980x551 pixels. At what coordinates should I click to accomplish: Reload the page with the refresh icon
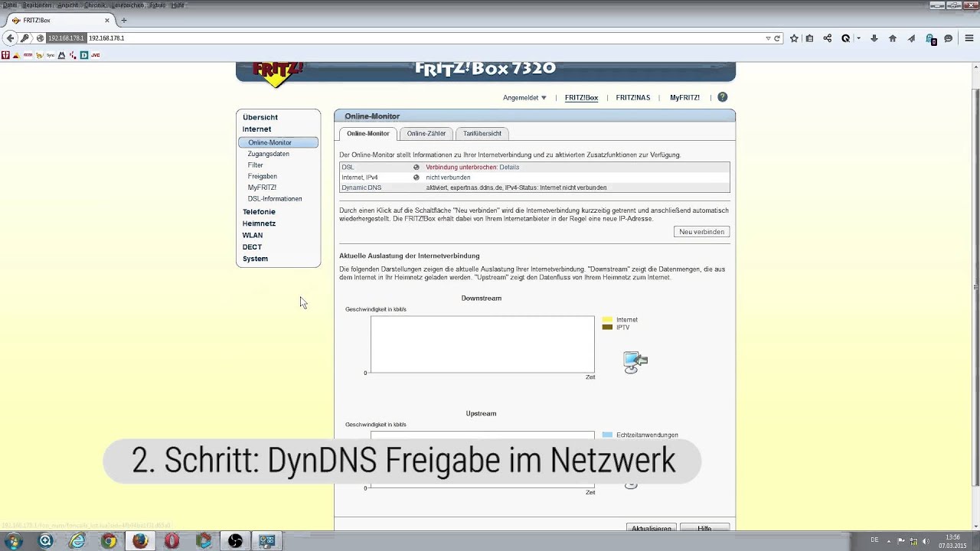pyautogui.click(x=777, y=38)
